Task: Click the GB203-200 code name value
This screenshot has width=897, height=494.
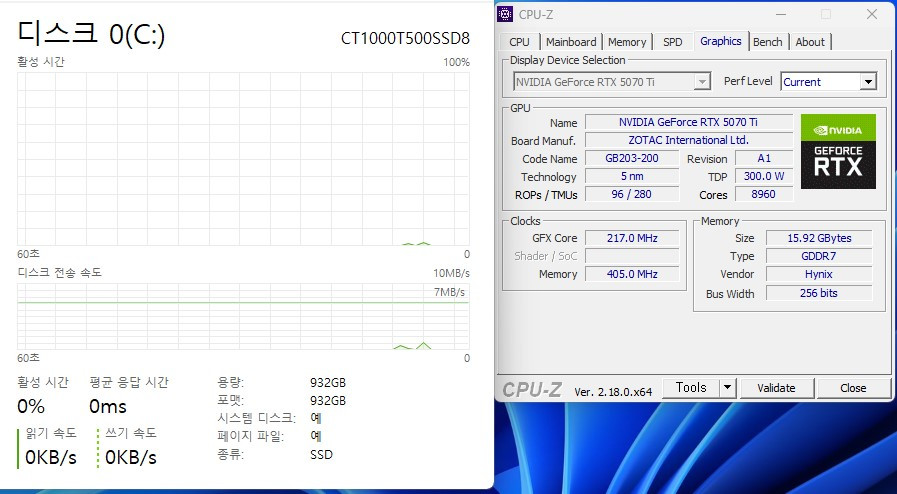Action: pyautogui.click(x=632, y=158)
